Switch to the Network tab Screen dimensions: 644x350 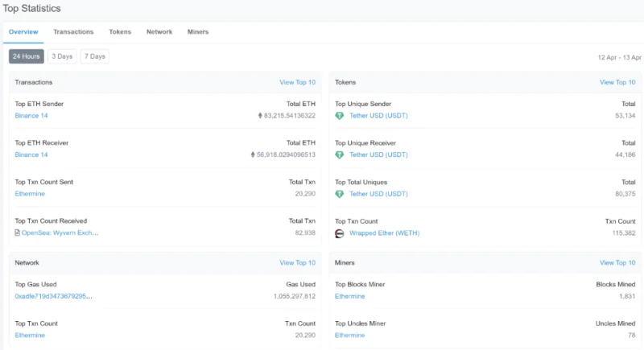159,32
